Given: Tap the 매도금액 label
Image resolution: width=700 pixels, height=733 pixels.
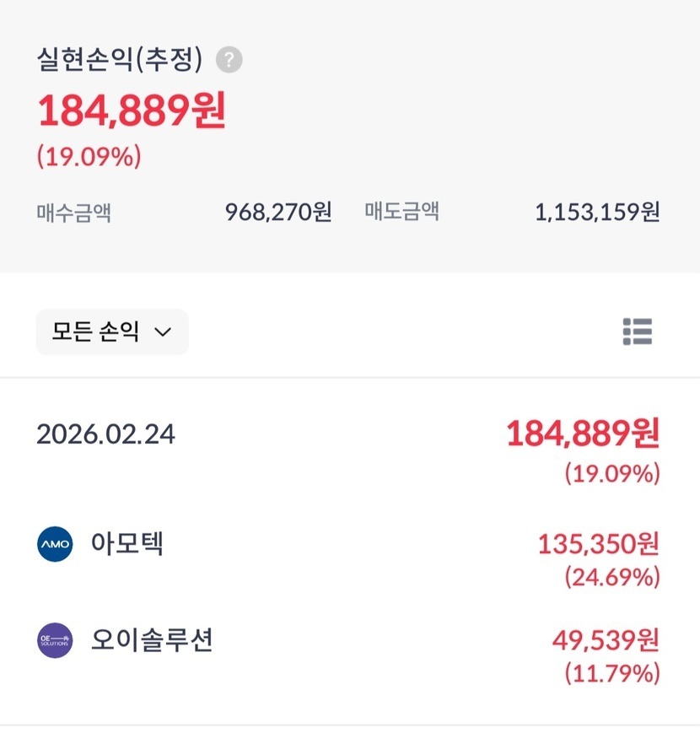Looking at the screenshot, I should click(x=401, y=212).
